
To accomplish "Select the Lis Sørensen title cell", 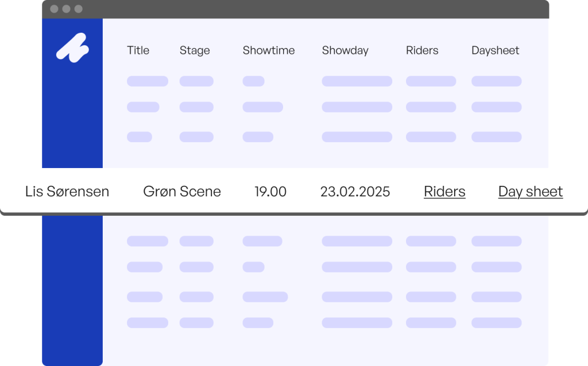I will pyautogui.click(x=67, y=192).
